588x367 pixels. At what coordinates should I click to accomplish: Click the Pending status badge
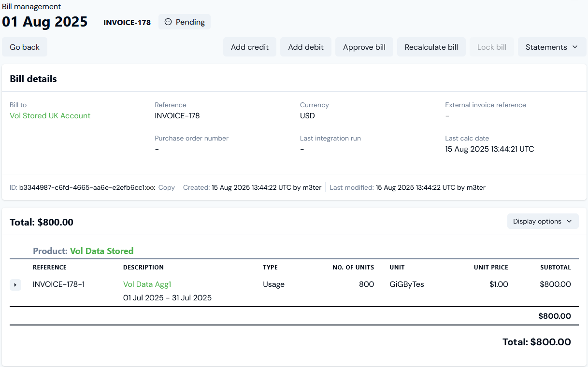click(185, 22)
